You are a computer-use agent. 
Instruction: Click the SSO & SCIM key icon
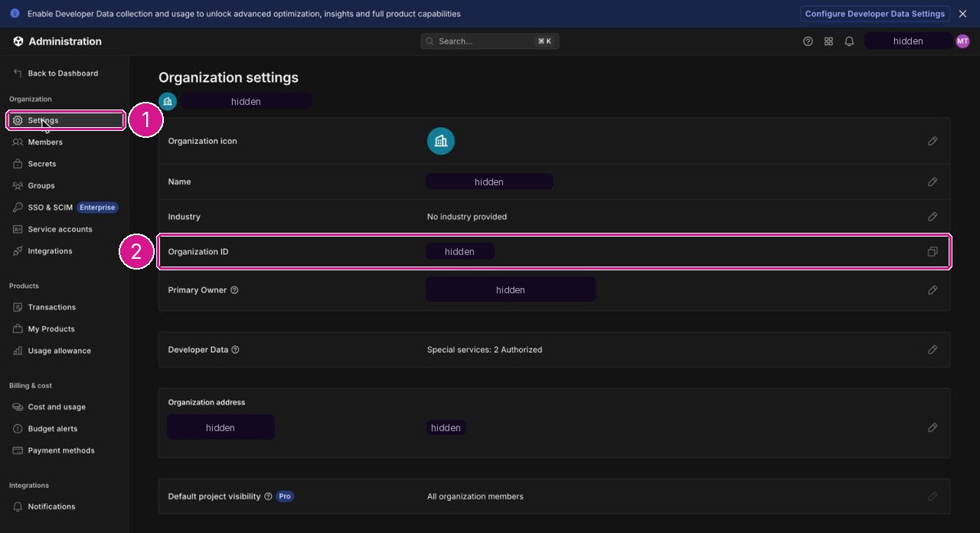point(18,208)
